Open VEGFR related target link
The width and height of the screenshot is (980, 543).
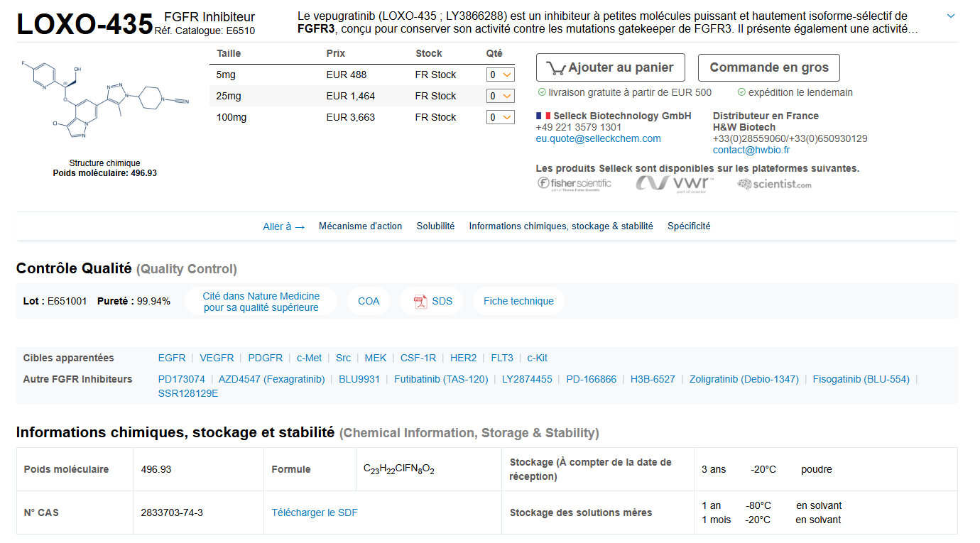click(217, 358)
